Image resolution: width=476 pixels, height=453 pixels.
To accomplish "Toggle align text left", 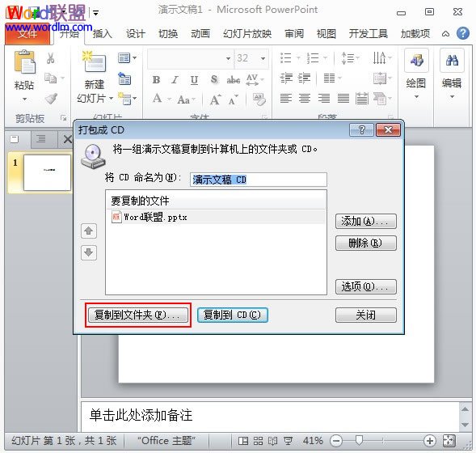I will tap(286, 99).
